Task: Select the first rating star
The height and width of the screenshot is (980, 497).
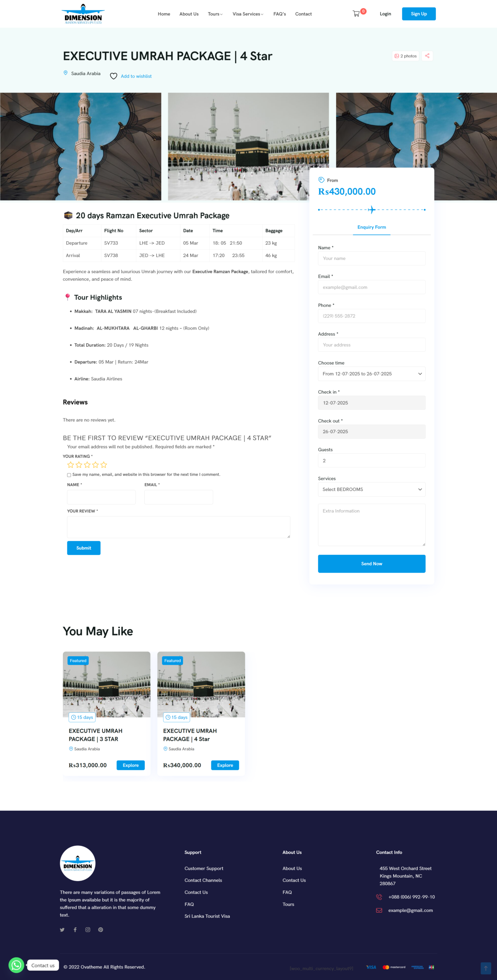Action: [70, 465]
